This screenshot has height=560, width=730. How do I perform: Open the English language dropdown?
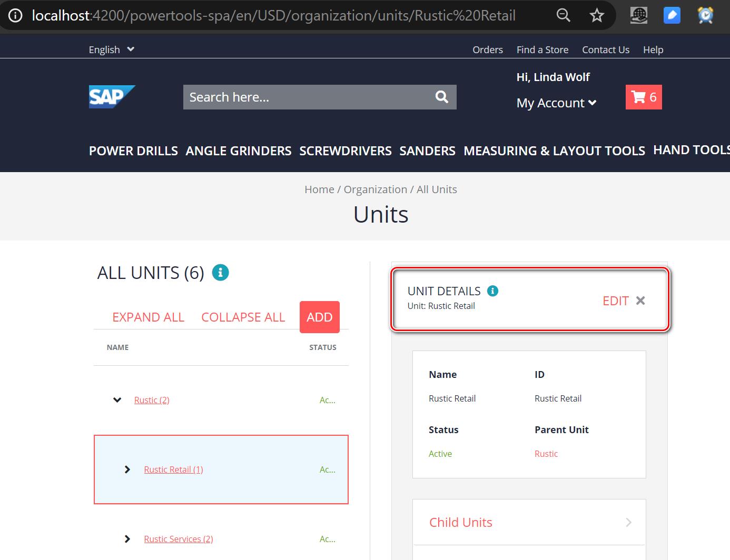coord(112,49)
